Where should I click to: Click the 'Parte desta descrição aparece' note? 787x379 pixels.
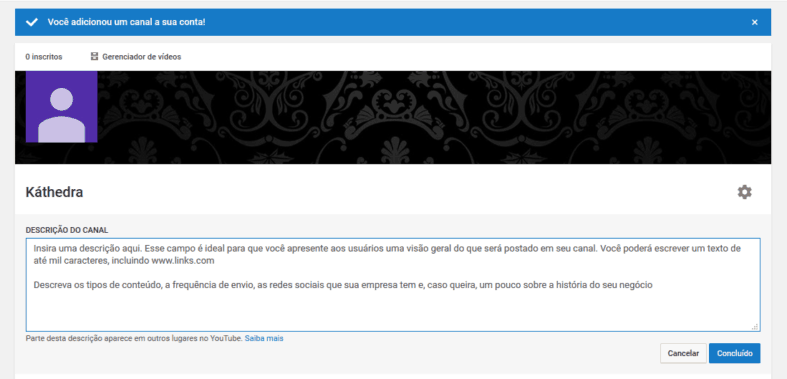tap(134, 338)
